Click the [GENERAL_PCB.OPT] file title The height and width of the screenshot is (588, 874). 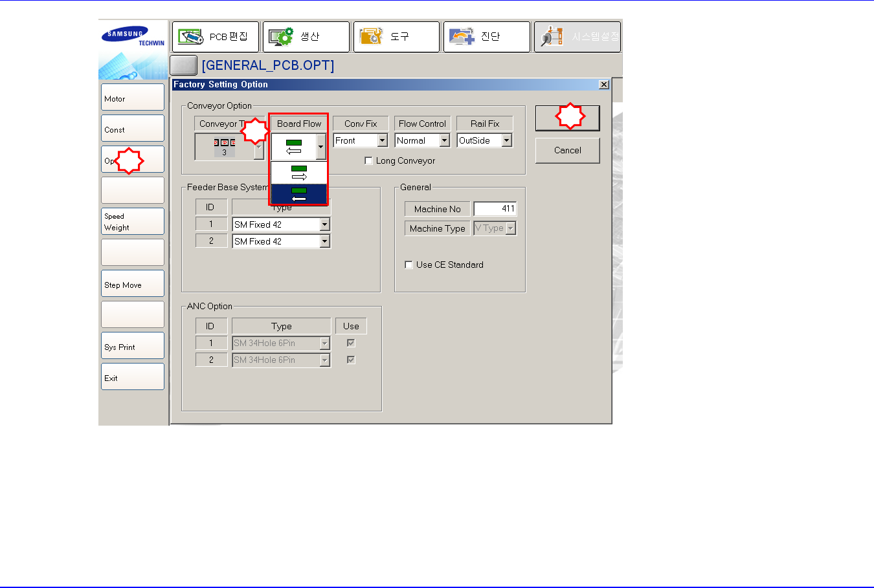tap(268, 65)
